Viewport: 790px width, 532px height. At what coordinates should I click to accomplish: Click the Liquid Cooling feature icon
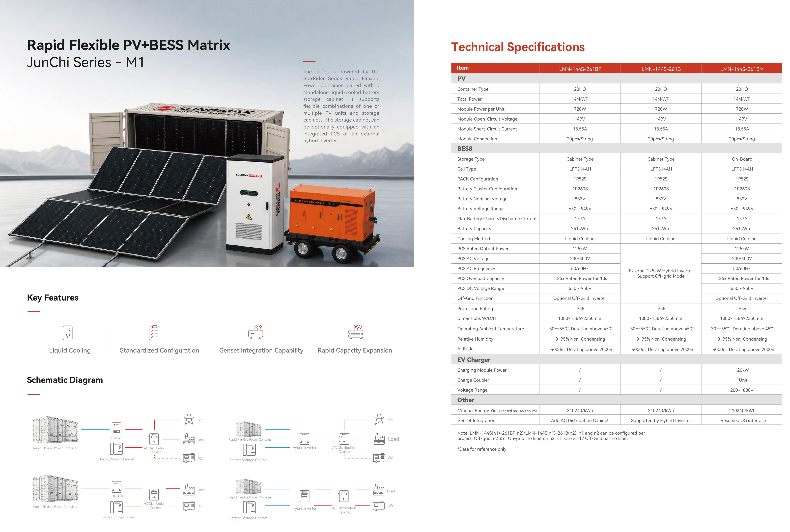[x=68, y=332]
